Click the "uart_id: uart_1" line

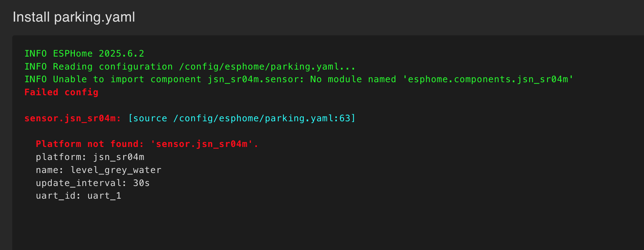[79, 196]
